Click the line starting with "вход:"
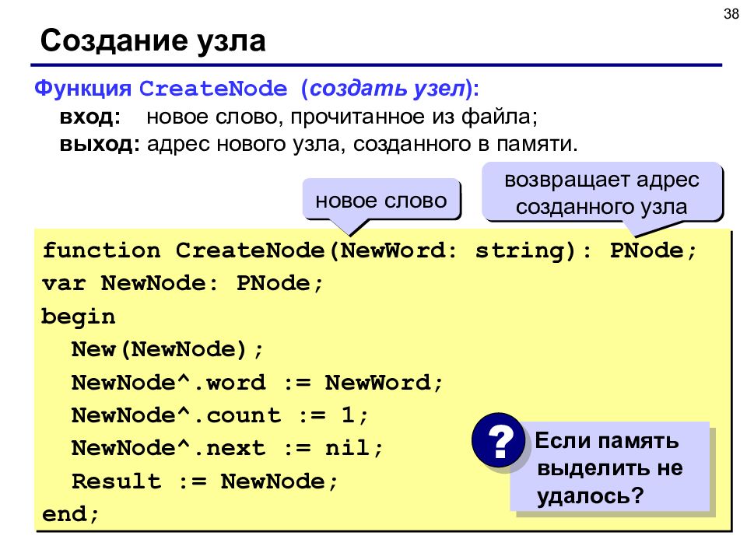 pos(299,117)
